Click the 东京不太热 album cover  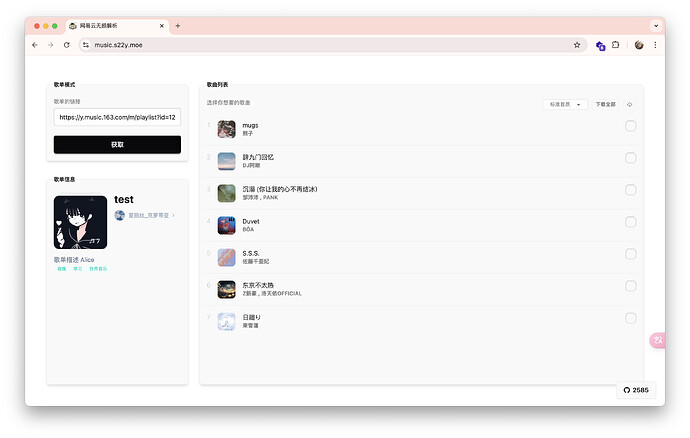(x=226, y=290)
